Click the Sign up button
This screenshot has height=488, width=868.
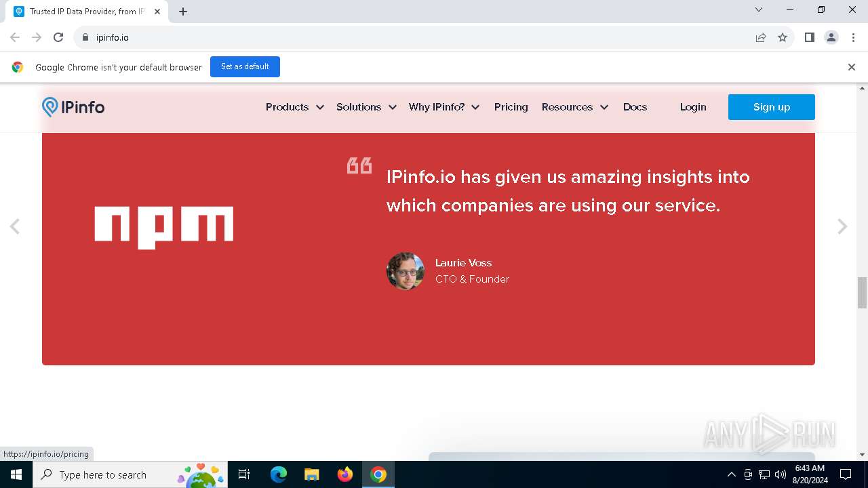click(772, 107)
